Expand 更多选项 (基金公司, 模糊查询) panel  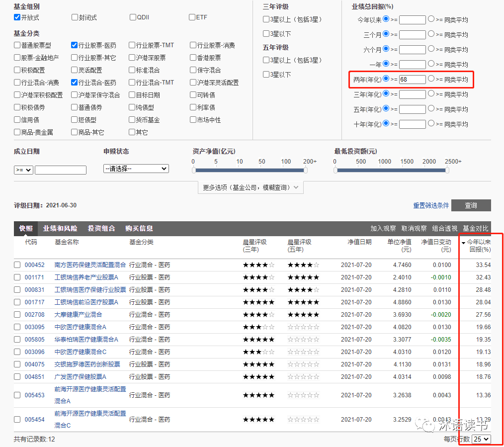click(251, 187)
